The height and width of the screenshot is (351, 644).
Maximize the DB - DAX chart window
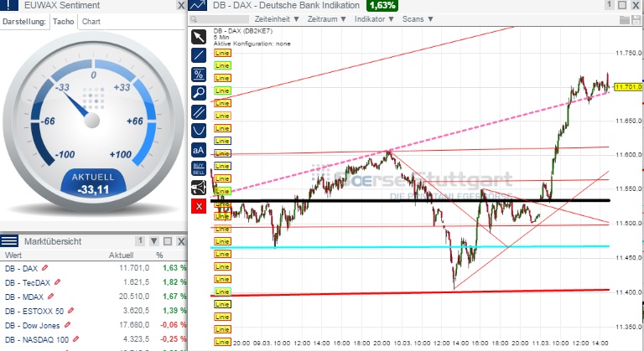(622, 5)
